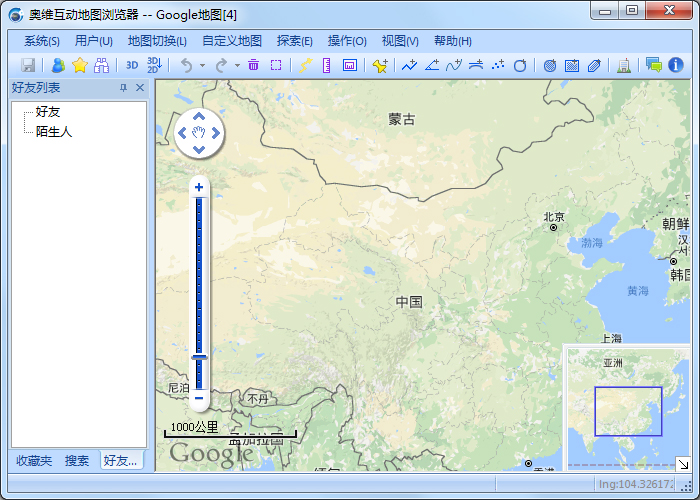Open the redo history dropdown arrow
Image resolution: width=700 pixels, height=500 pixels.
[237, 66]
